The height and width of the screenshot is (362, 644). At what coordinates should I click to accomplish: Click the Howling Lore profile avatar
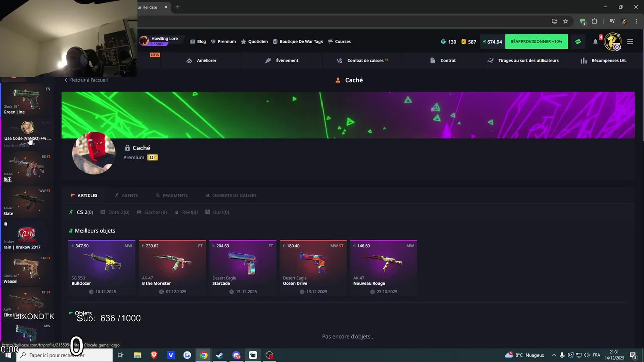[x=144, y=41]
